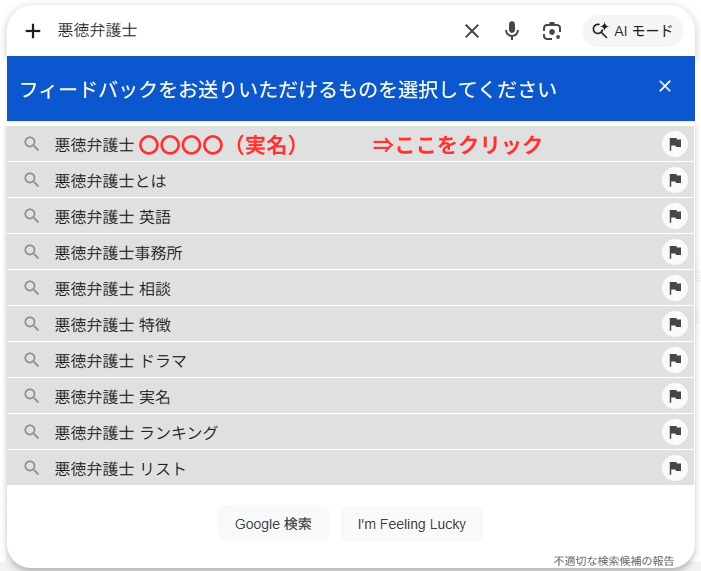Click the Google 検索 button
Screen dimensions: 701x571
coord(273,524)
